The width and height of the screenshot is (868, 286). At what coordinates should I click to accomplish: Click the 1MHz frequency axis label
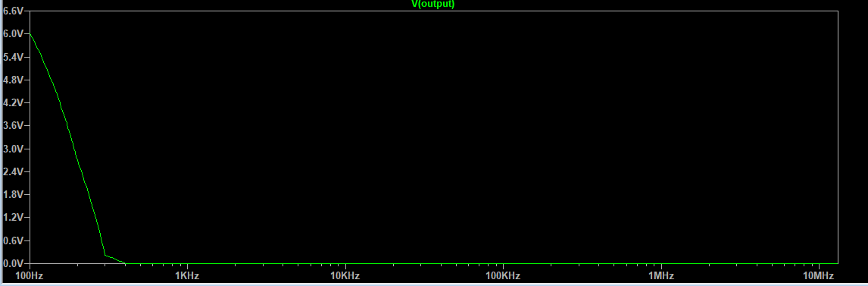(x=661, y=275)
